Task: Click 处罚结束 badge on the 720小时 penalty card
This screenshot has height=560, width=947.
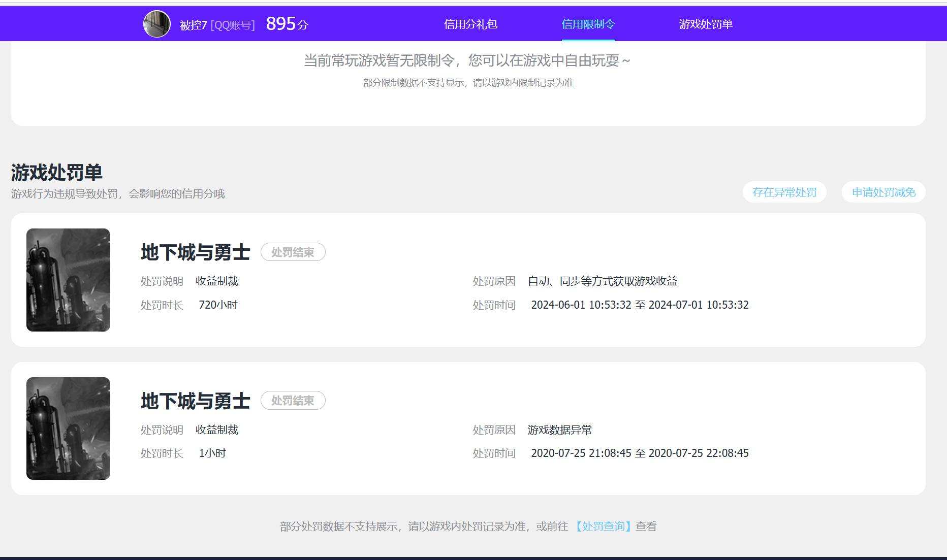Action: [293, 252]
